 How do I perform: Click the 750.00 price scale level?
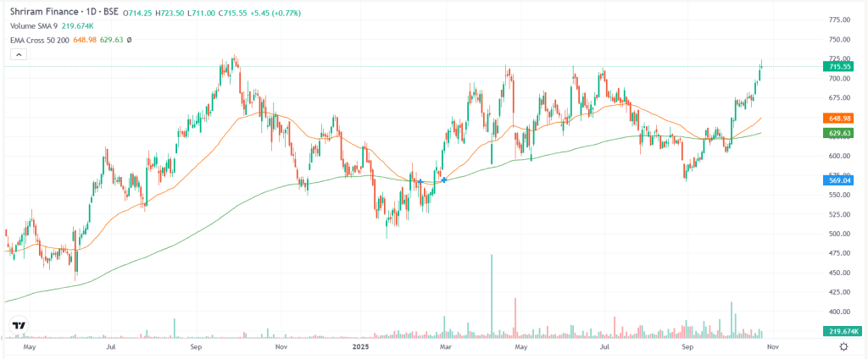coord(837,39)
